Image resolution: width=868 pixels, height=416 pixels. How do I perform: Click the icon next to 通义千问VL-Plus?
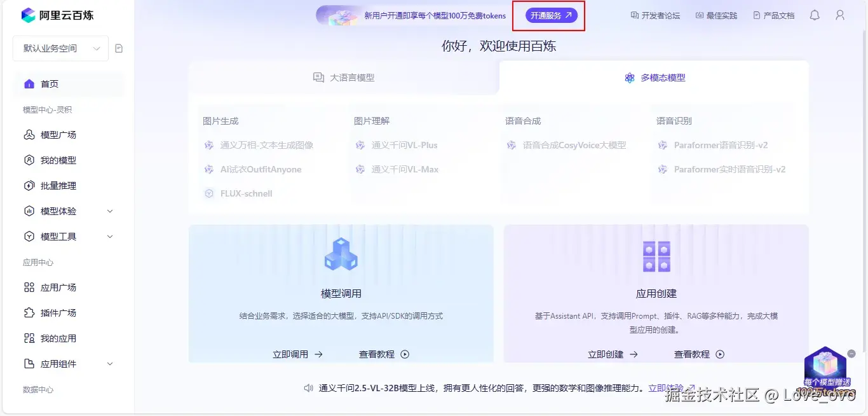coord(360,145)
